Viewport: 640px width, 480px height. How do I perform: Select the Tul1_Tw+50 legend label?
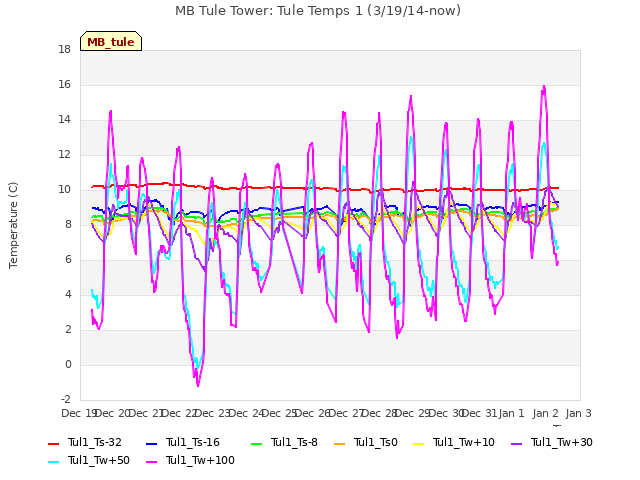coord(99,460)
